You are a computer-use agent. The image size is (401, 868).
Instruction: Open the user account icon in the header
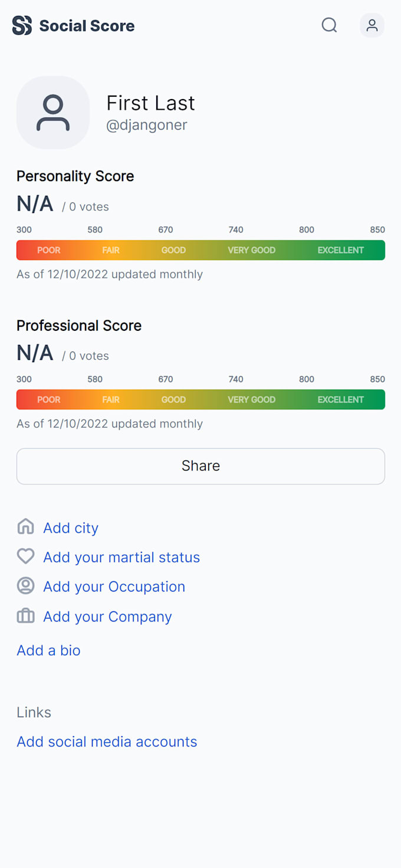[372, 25]
